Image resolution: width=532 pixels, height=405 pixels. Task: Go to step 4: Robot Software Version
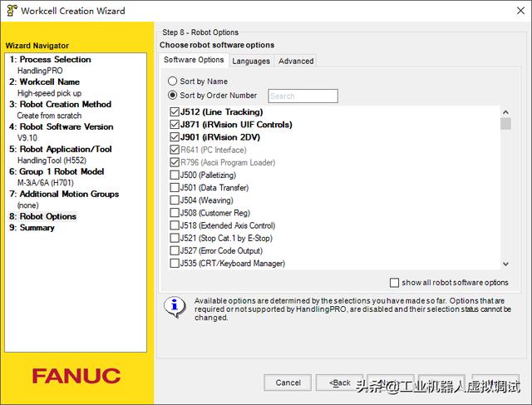(62, 126)
